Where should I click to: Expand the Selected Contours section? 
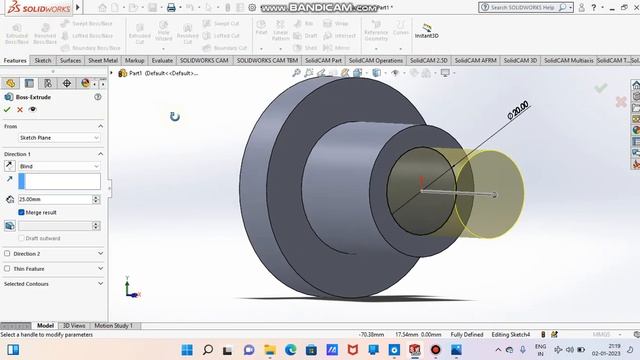coord(100,284)
